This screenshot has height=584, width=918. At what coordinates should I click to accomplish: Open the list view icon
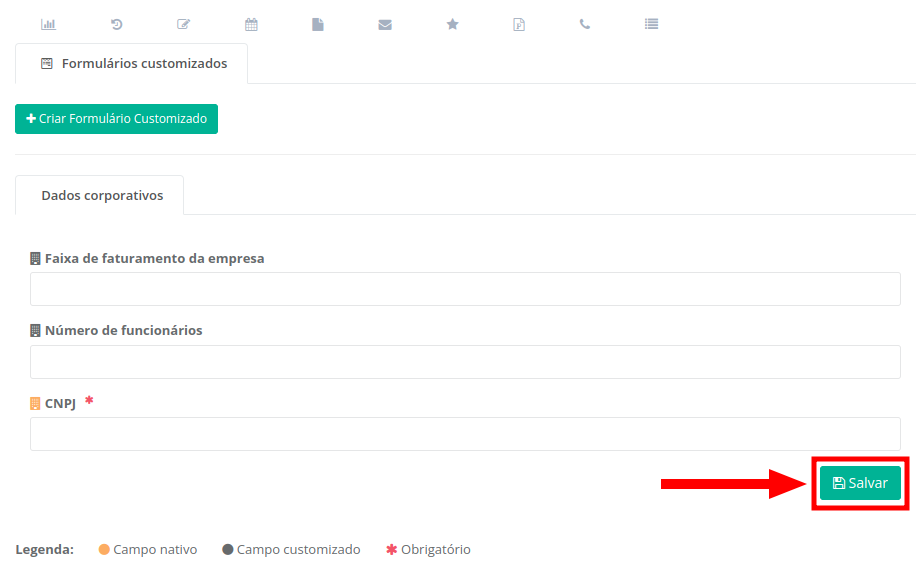point(652,24)
